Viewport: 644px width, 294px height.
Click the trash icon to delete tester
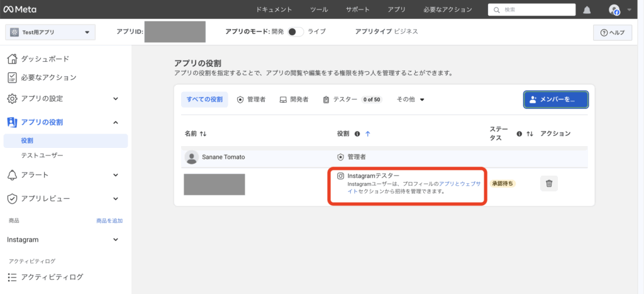pyautogui.click(x=548, y=183)
